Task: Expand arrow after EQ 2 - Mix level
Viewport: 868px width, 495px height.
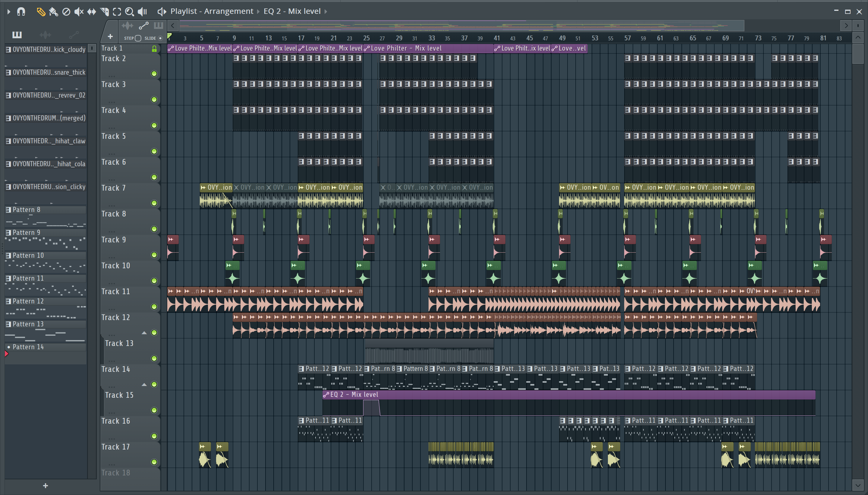Action: pos(325,11)
